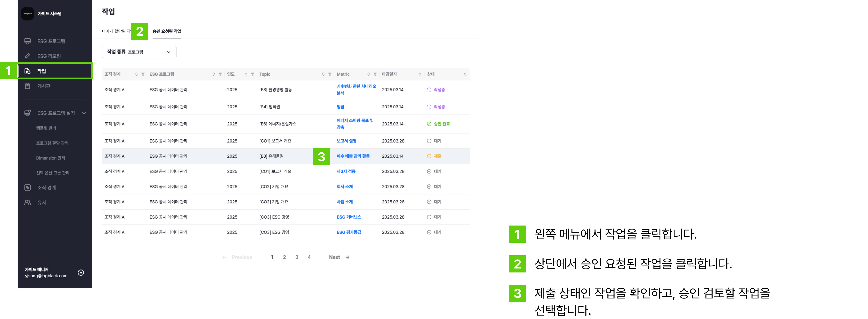Click the ESG 리포팅 pencil icon
This screenshot has width=868, height=319.
pyautogui.click(x=28, y=56)
